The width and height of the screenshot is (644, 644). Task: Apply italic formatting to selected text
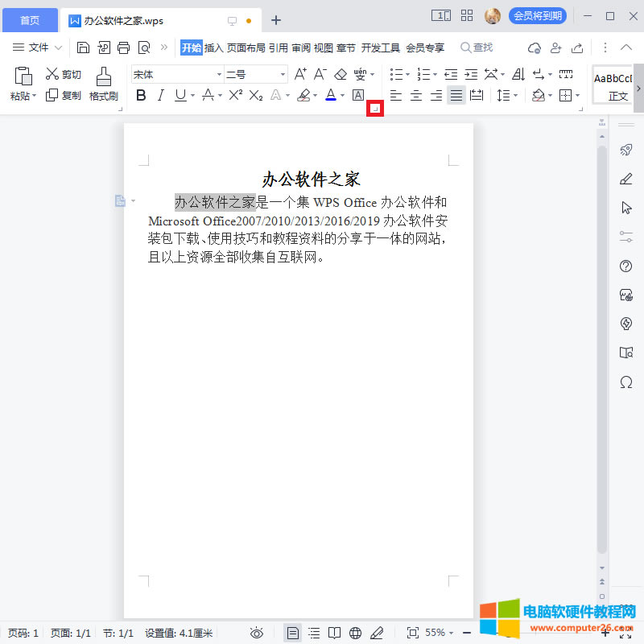[160, 95]
